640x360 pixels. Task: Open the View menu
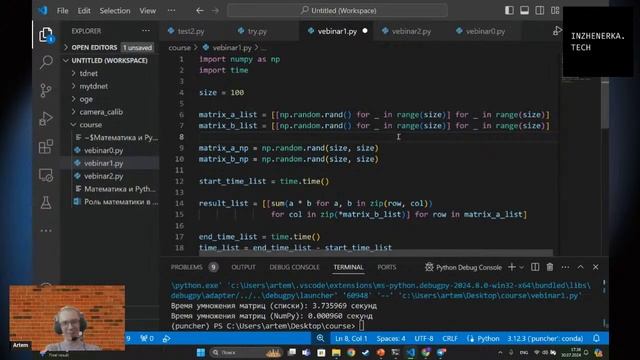[147, 11]
